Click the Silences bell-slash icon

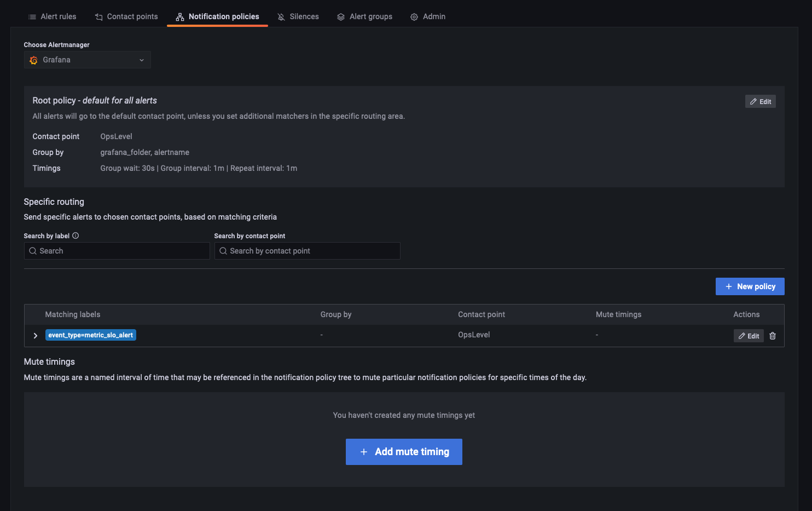281,16
